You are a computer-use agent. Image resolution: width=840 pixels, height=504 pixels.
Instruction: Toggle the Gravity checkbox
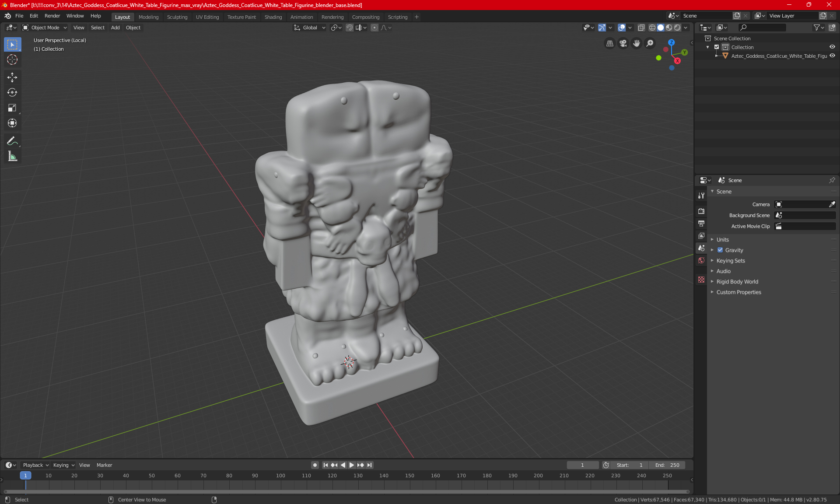point(720,250)
